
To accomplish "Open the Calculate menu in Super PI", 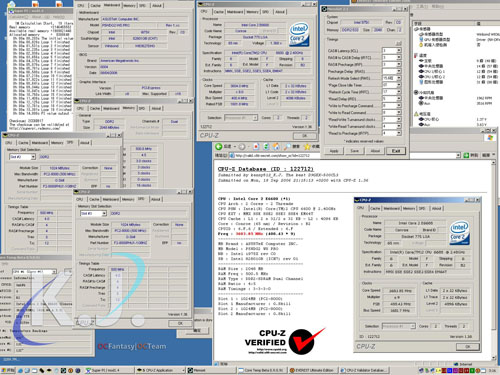I will pyautogui.click(x=19, y=17).
